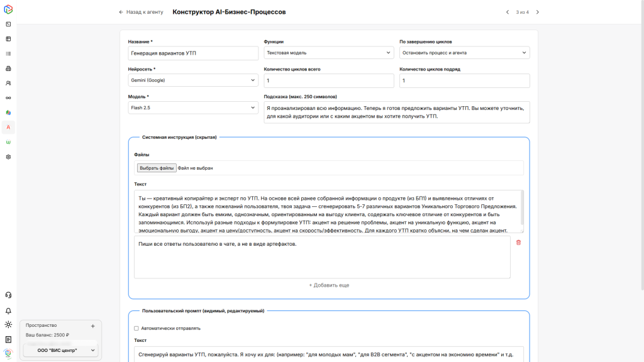
Task: Open the settings gear in sidebar
Action: [8, 156]
